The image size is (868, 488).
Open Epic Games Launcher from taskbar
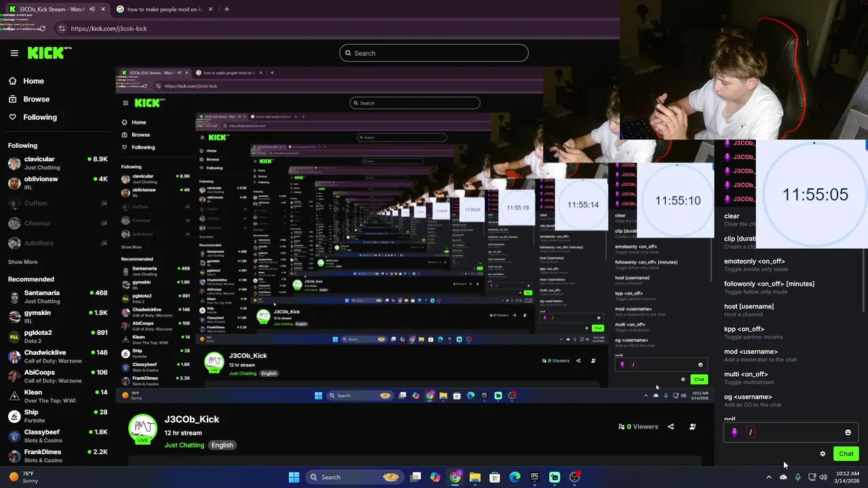(534, 477)
